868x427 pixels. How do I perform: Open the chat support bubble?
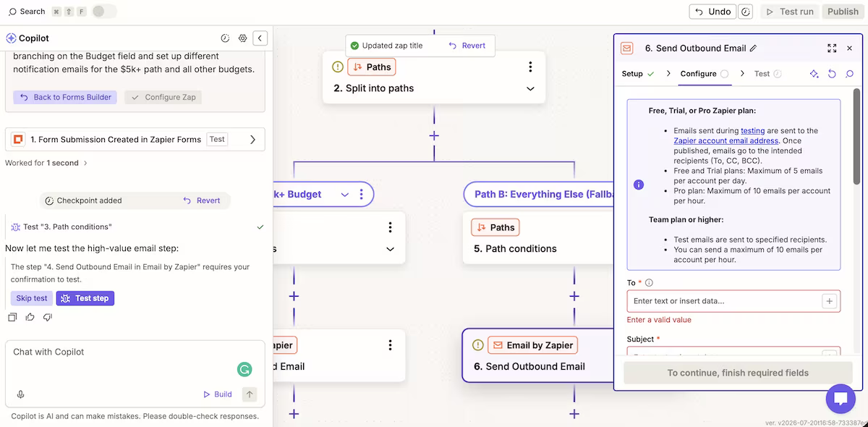point(841,399)
